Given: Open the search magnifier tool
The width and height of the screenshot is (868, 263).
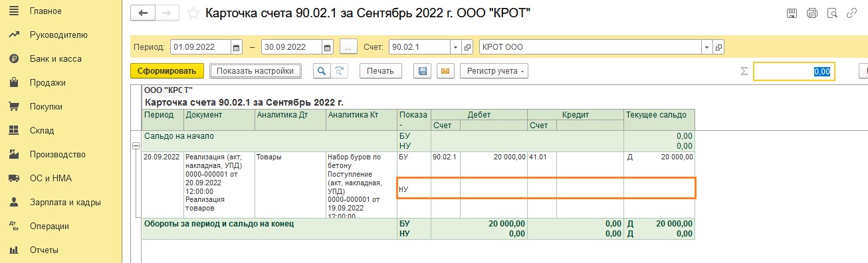Looking at the screenshot, I should (x=322, y=71).
